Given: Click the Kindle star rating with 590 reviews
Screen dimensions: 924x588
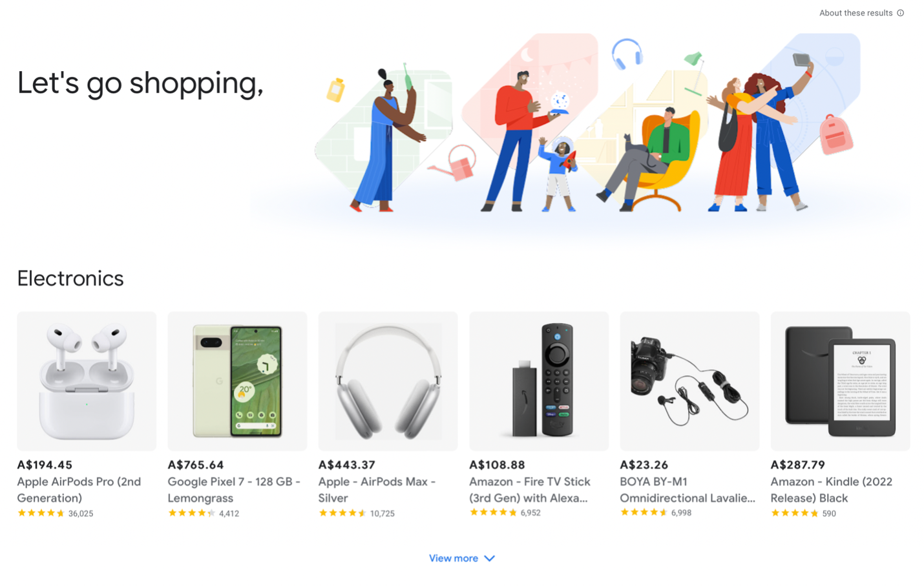Looking at the screenshot, I should click(x=803, y=514).
